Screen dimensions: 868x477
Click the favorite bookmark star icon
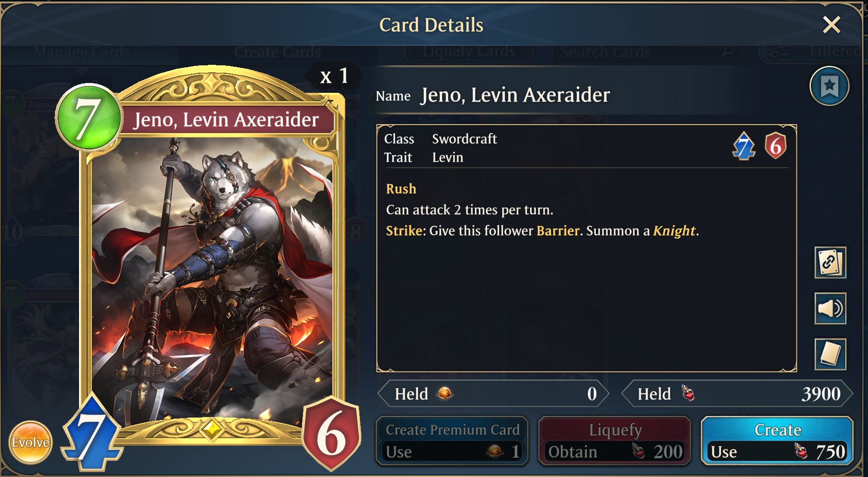[829, 86]
